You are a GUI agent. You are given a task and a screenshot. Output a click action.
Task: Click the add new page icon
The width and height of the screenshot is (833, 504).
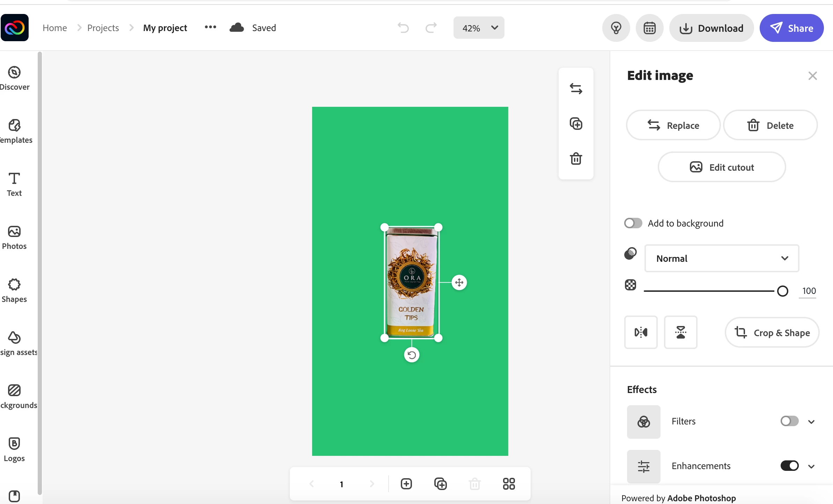click(406, 484)
